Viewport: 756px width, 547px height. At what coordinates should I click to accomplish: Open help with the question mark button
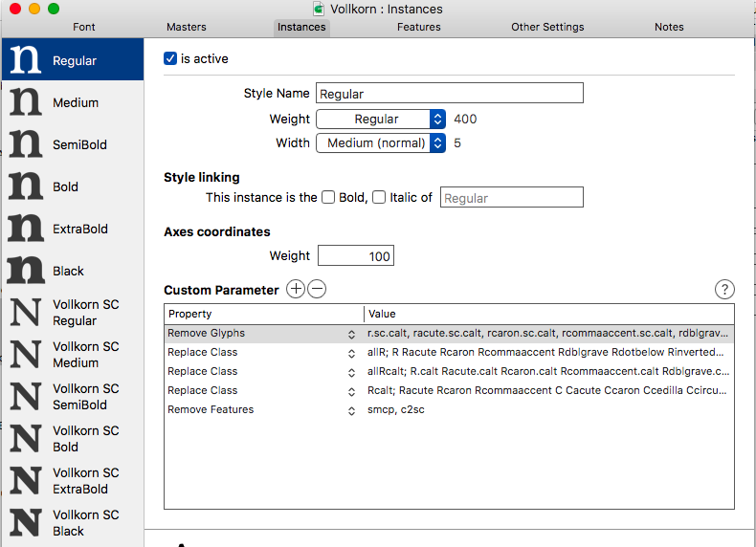click(x=724, y=289)
